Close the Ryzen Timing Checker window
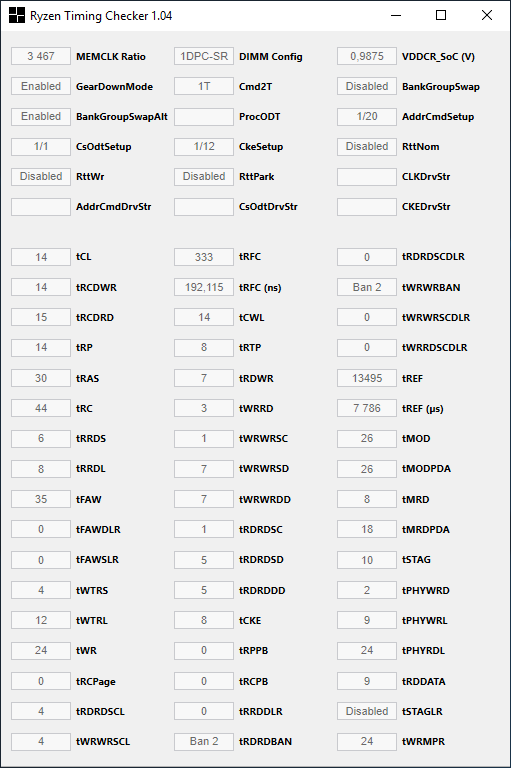Image resolution: width=511 pixels, height=768 pixels. click(x=487, y=15)
